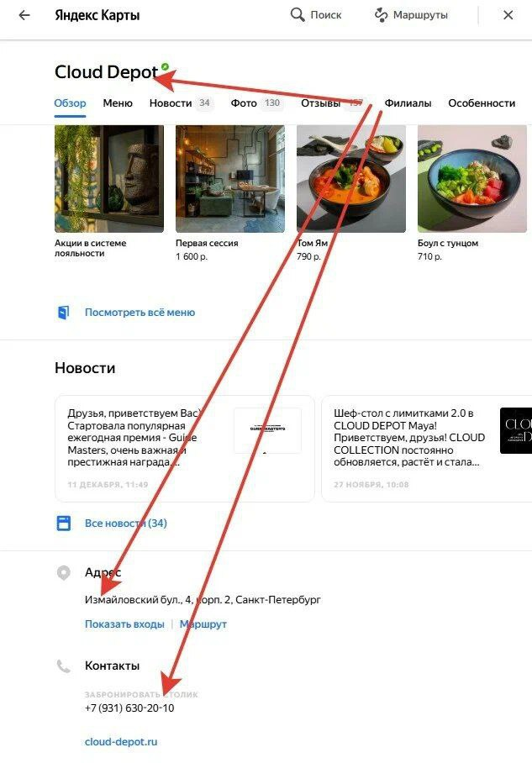532x763 pixels.
Task: Click the menu book icon beside Посмотреть всё меню
Action: click(x=63, y=313)
